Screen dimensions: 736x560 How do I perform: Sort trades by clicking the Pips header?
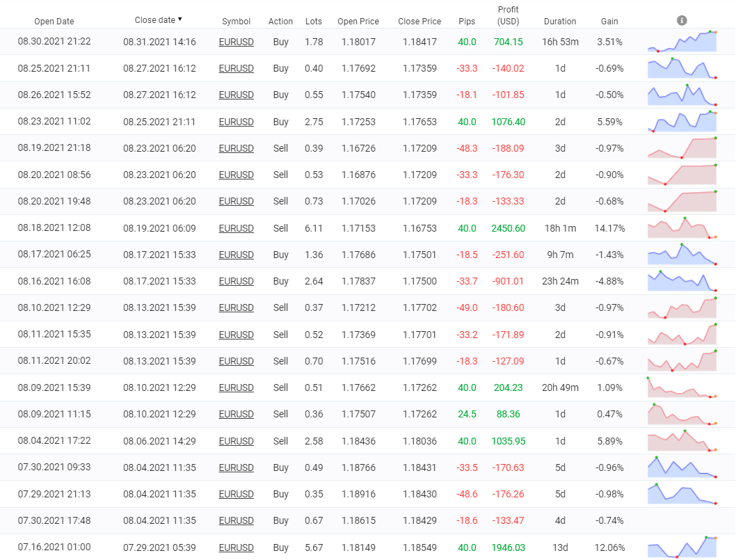tap(467, 22)
